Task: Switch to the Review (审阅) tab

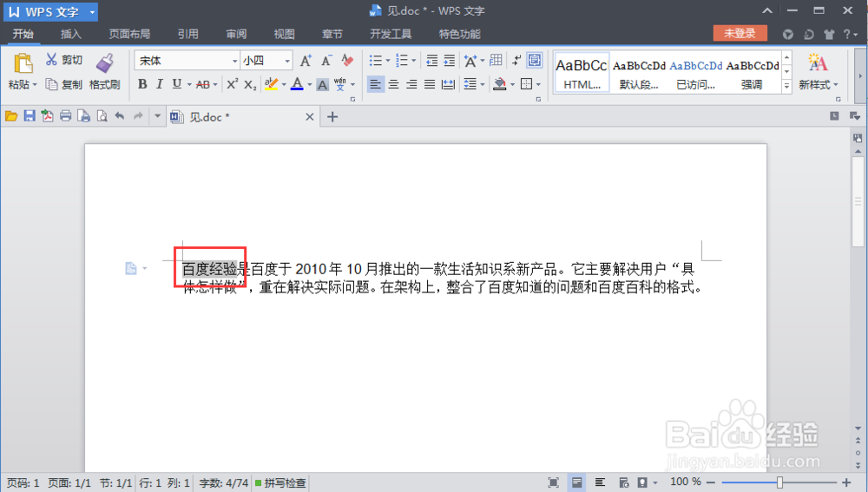Action: [x=236, y=34]
